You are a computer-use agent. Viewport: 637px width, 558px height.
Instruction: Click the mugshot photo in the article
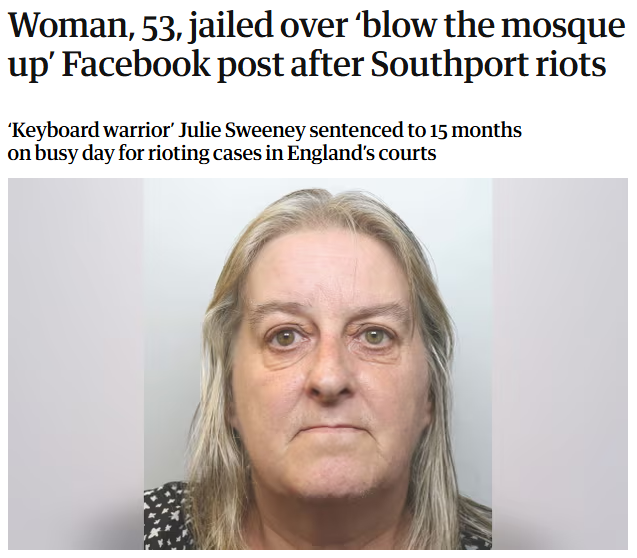pyautogui.click(x=318, y=364)
